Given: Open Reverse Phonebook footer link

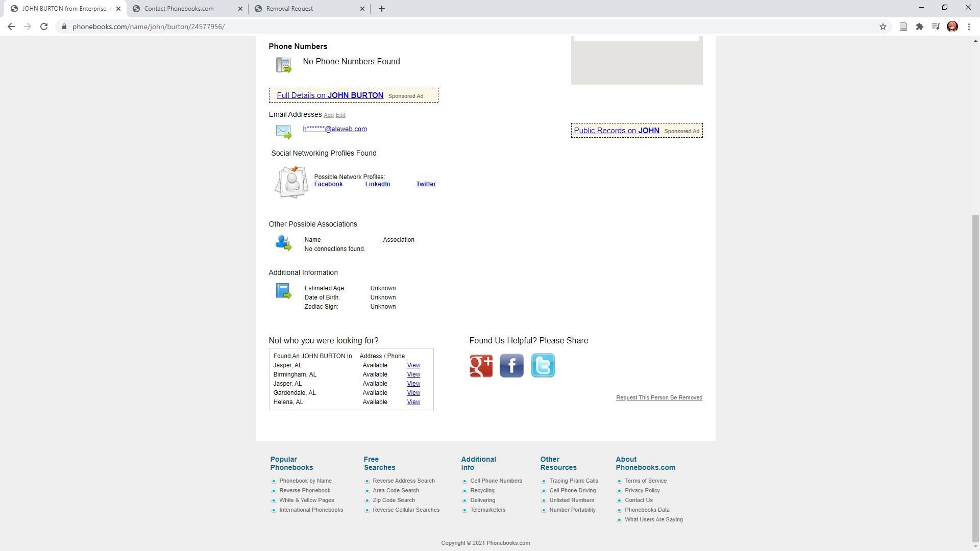Looking at the screenshot, I should coord(305,490).
